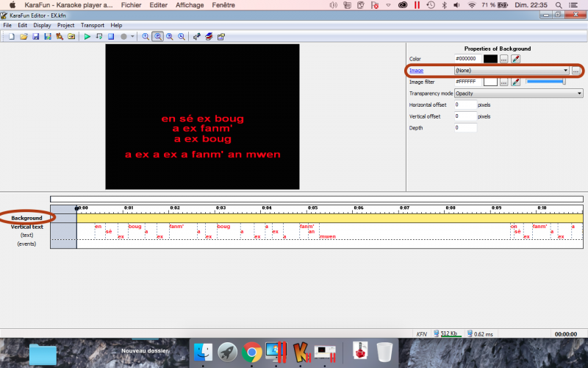588x368 pixels.
Task: Click the Image link label
Action: pos(416,70)
